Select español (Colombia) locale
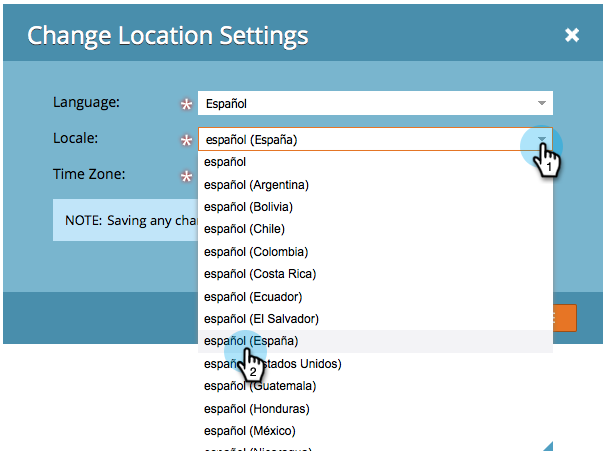 (x=375, y=252)
